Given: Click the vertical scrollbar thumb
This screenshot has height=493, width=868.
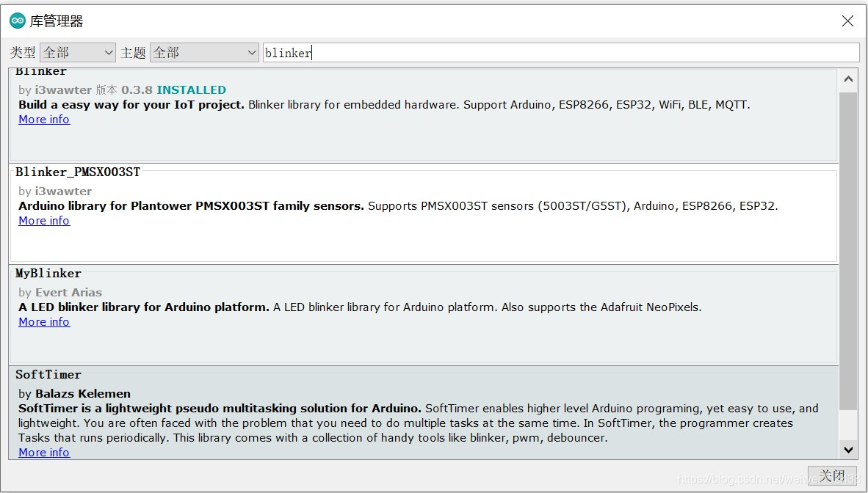Looking at the screenshot, I should click(x=848, y=251).
